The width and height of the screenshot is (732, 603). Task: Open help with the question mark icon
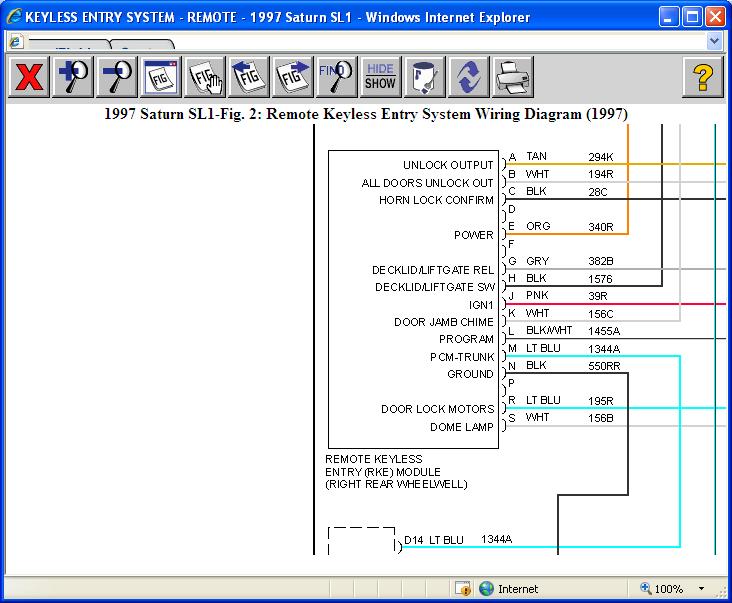[703, 77]
